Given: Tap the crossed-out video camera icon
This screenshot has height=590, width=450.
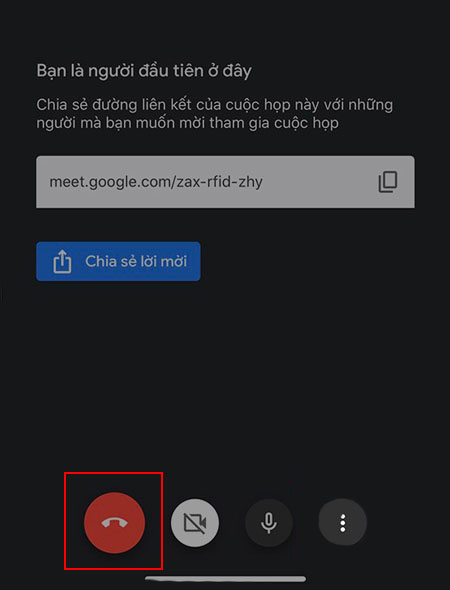Looking at the screenshot, I should (195, 523).
